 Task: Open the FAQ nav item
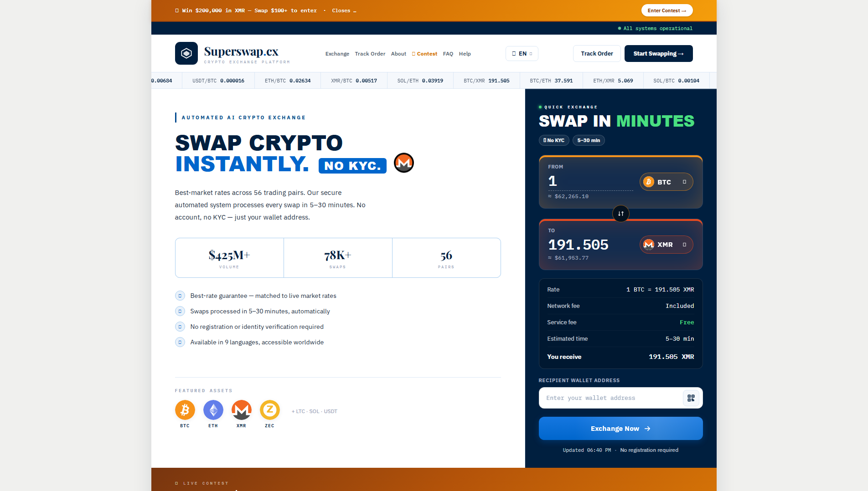(448, 54)
